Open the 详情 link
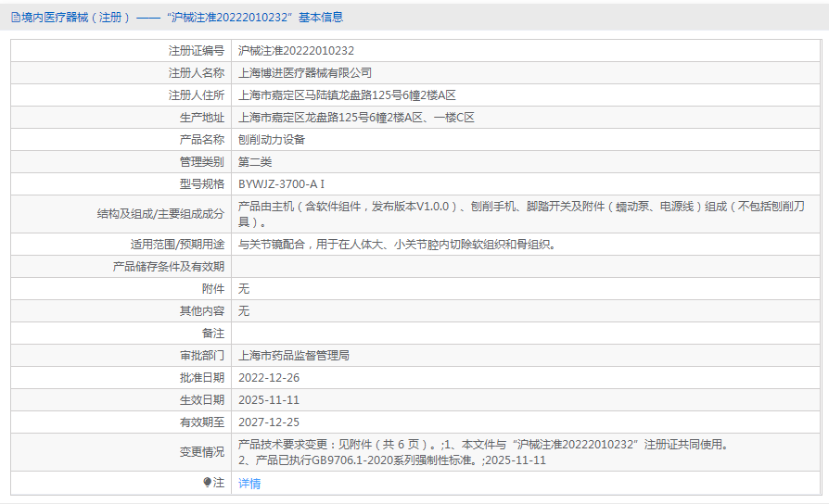The width and height of the screenshot is (829, 504). pos(249,484)
